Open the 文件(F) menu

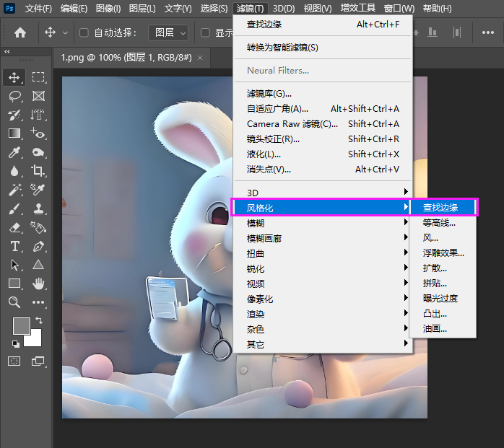38,9
